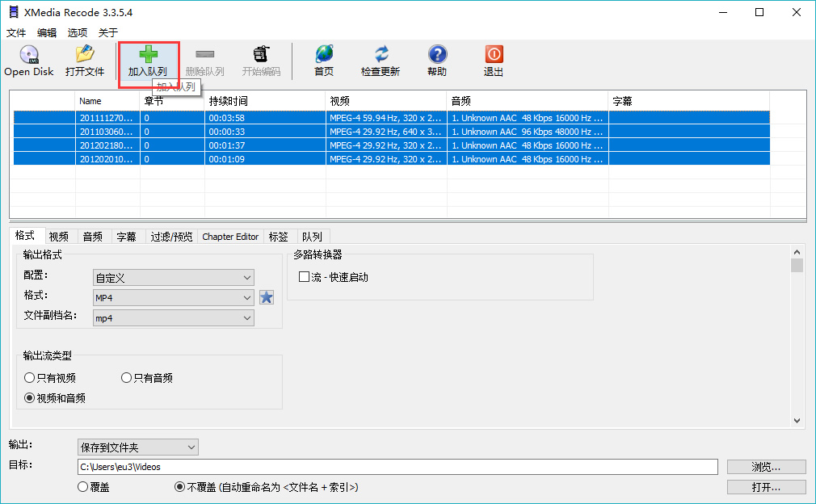Switch to the 过滤/预览 tab

tap(171, 237)
